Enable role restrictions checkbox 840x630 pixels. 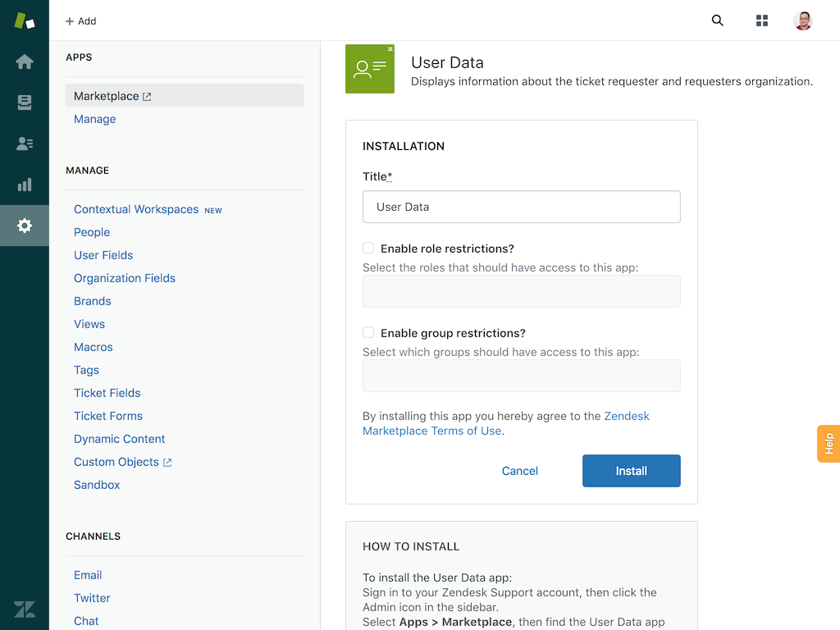(368, 247)
